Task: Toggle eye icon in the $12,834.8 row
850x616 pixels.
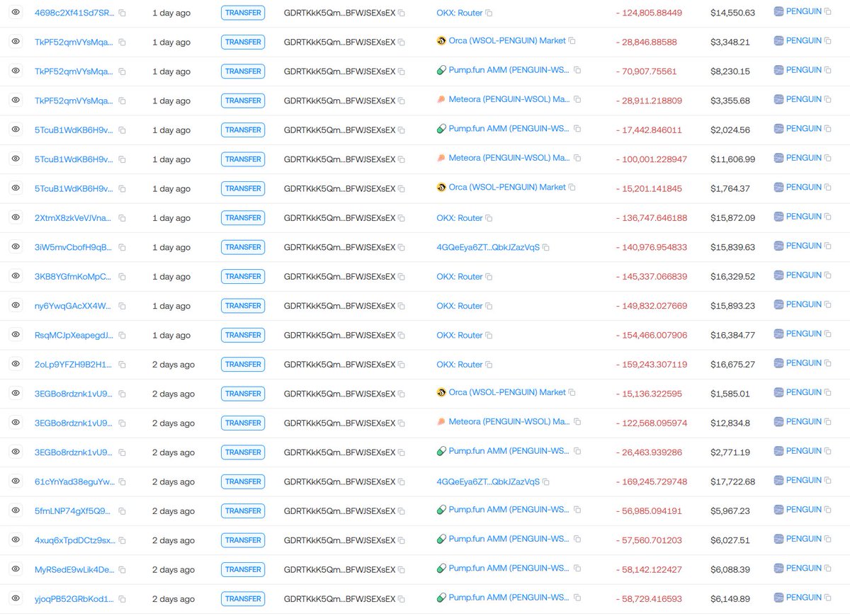Action: tap(15, 423)
